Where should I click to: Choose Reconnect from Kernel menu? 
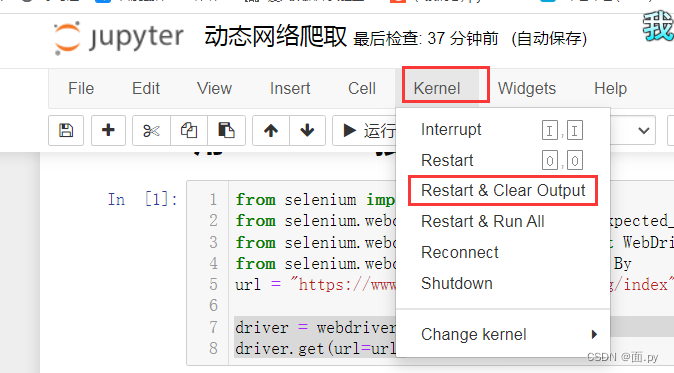point(503,252)
